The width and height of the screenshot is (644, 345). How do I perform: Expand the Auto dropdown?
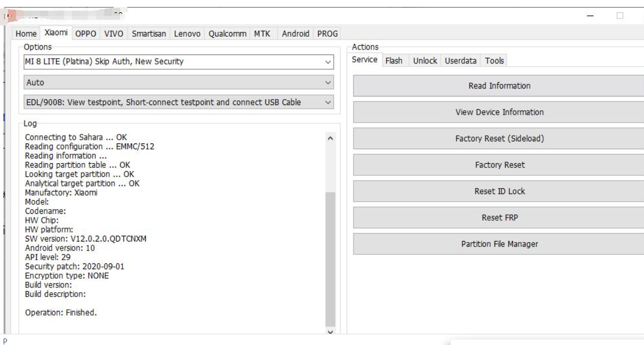pyautogui.click(x=179, y=83)
